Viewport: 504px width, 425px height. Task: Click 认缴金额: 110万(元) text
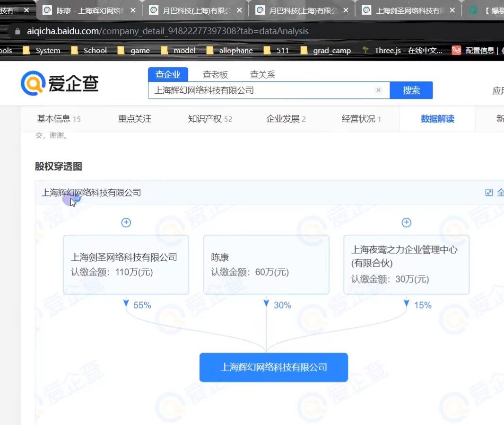pos(112,272)
